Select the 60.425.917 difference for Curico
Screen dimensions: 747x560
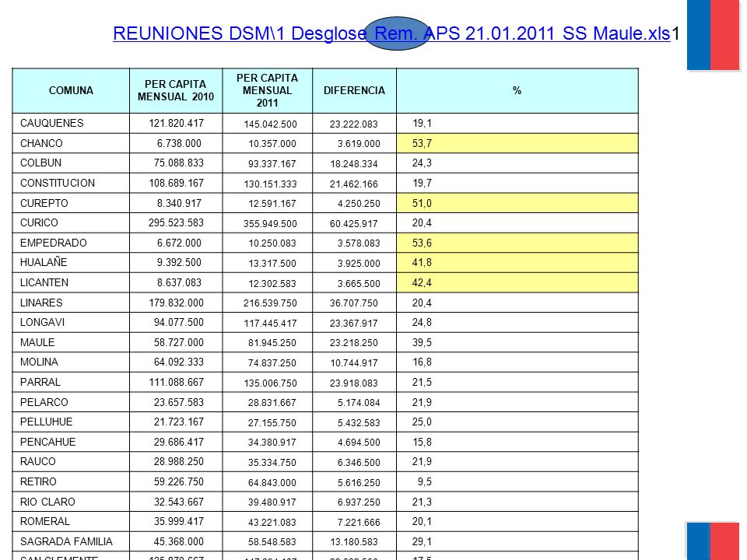pyautogui.click(x=354, y=224)
